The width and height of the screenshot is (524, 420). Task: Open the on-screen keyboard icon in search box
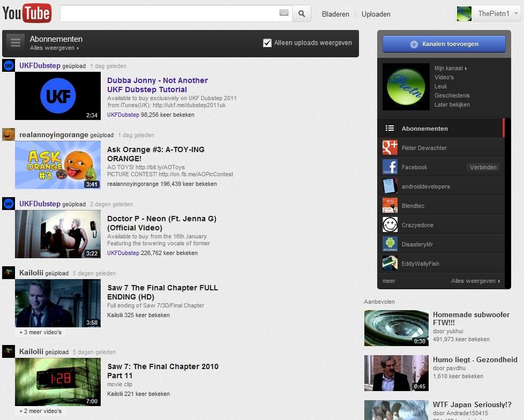[x=284, y=13]
